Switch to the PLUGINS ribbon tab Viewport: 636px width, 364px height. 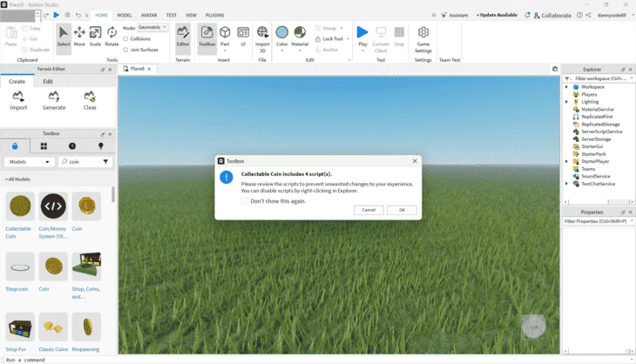[x=214, y=15]
